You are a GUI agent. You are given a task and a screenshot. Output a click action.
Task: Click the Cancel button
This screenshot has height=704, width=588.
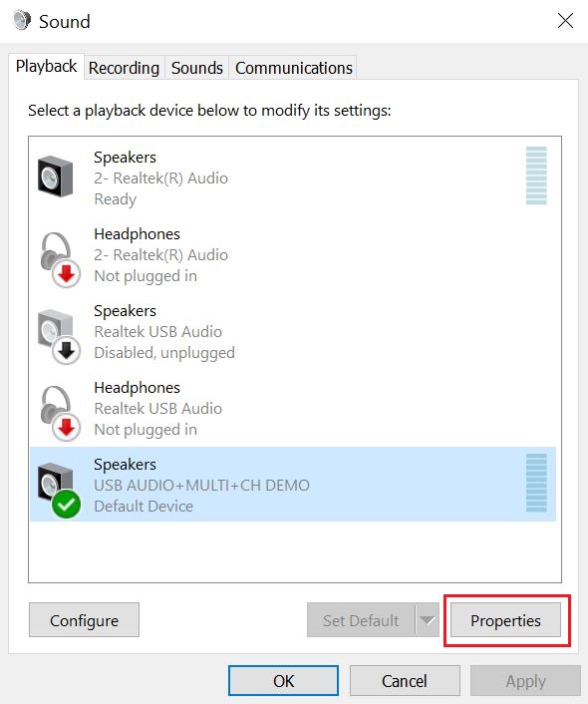point(405,681)
